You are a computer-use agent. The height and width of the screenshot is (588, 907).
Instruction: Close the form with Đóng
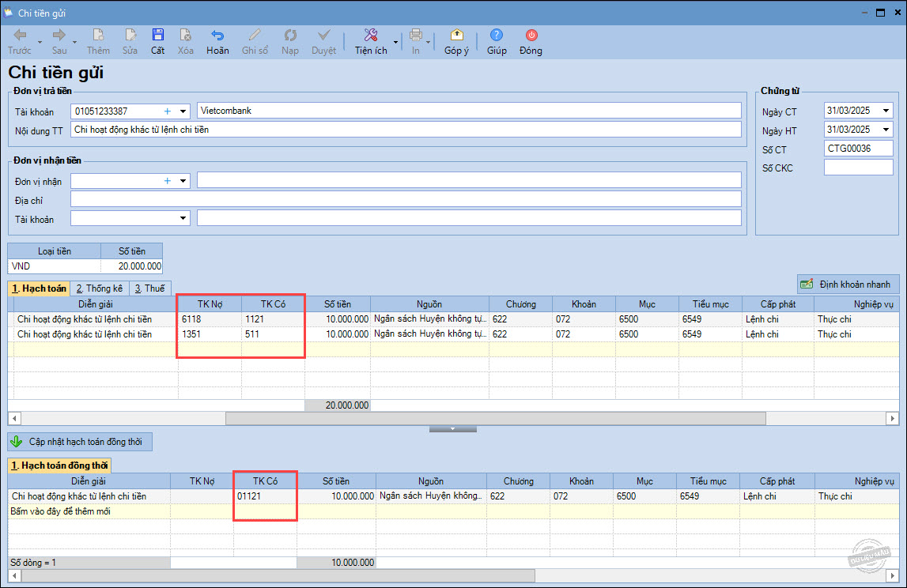[x=531, y=42]
